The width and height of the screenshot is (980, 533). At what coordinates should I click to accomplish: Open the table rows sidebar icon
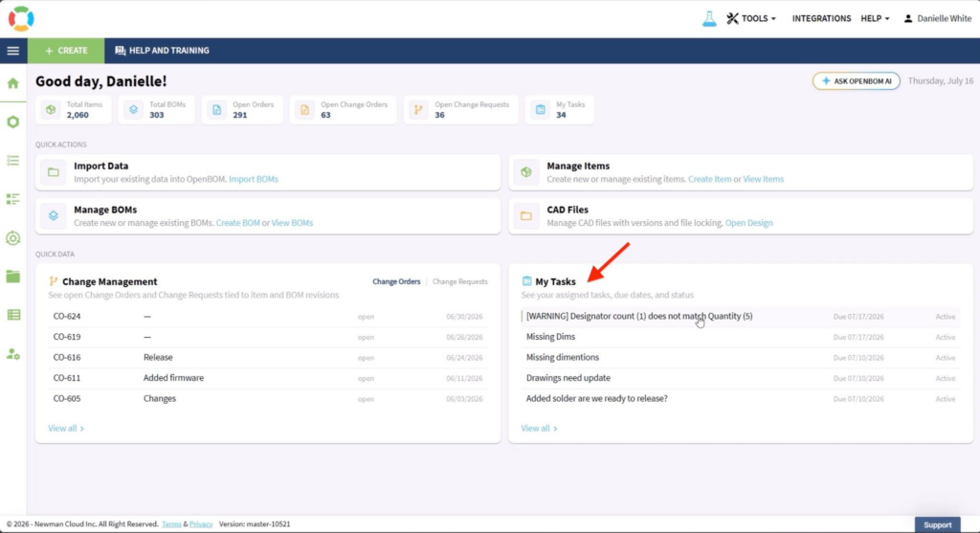[x=13, y=315]
